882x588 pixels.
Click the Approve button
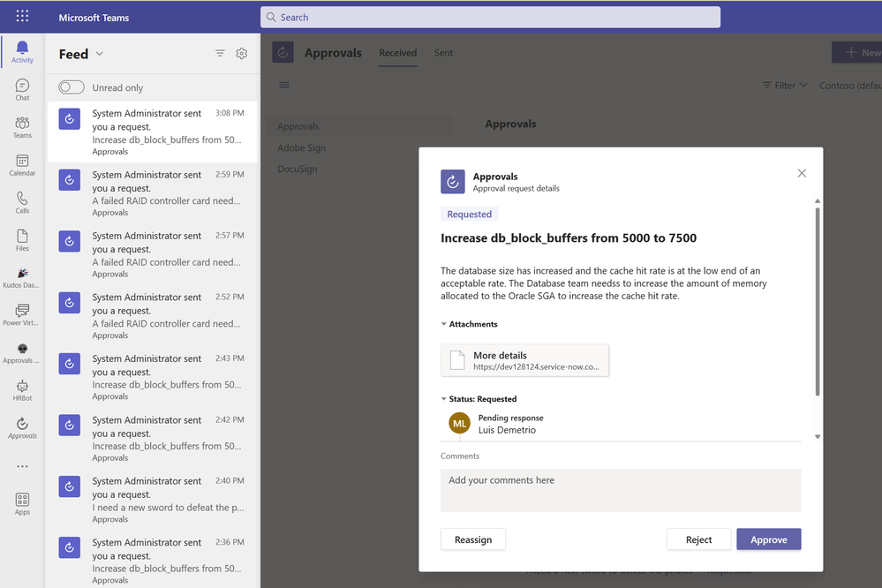[768, 539]
